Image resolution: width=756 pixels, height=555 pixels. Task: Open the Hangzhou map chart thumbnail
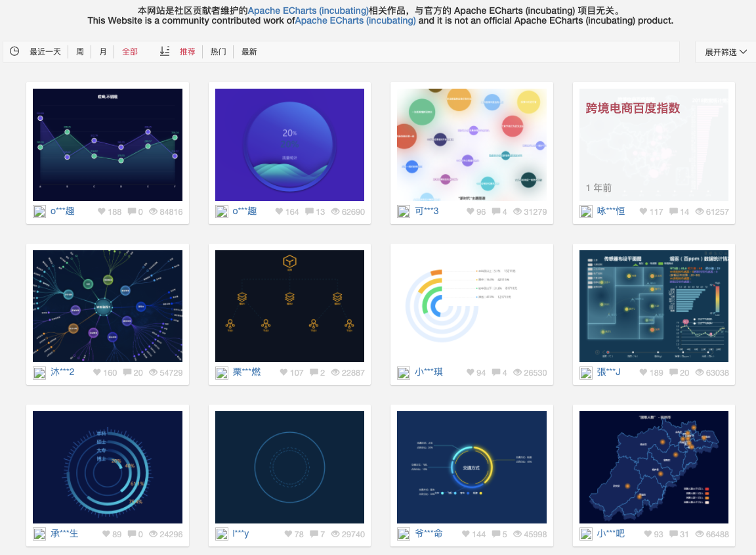[654, 467]
